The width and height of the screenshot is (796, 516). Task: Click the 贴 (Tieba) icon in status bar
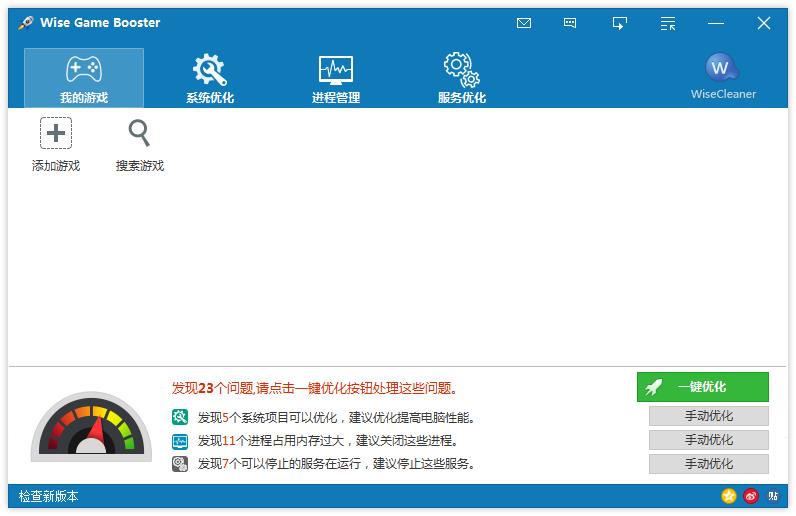(772, 496)
